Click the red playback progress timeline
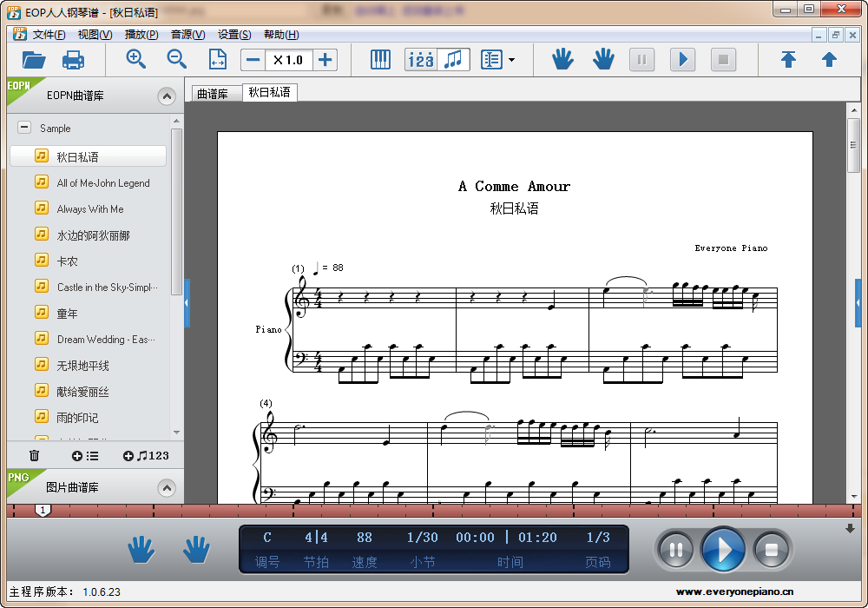 (x=433, y=511)
